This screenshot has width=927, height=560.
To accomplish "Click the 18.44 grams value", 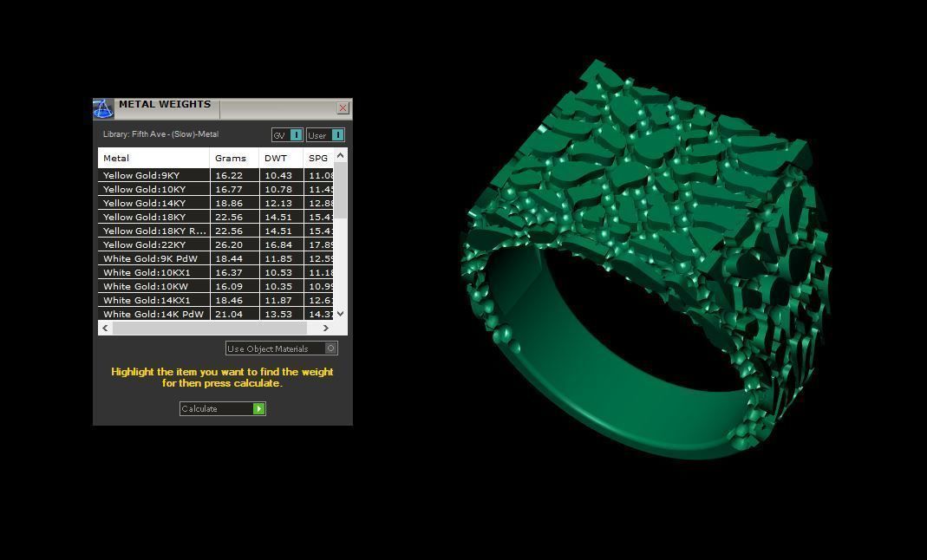I will [x=229, y=258].
